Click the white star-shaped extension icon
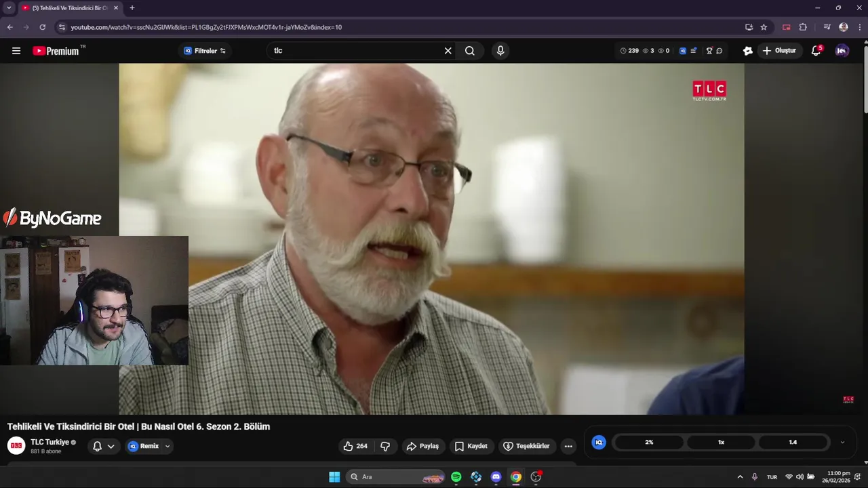The width and height of the screenshot is (868, 488). point(748,51)
